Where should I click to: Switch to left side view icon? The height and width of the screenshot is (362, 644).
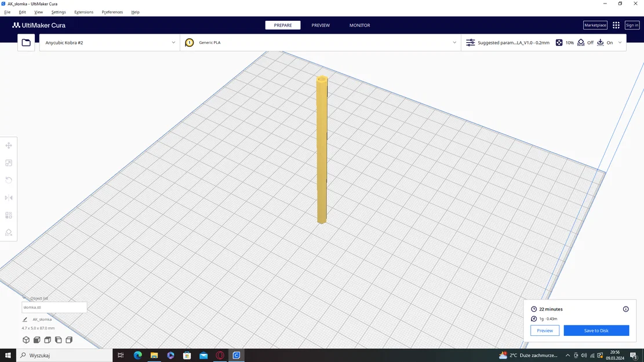pos(59,340)
